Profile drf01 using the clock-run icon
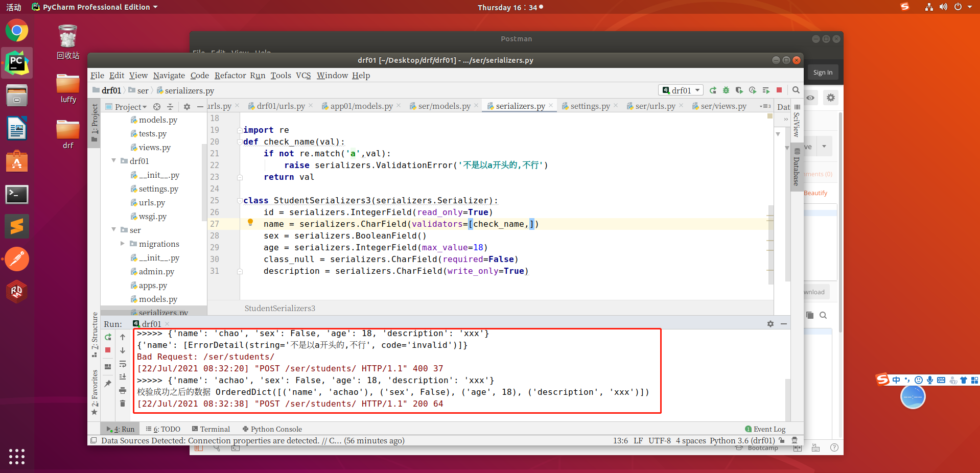The height and width of the screenshot is (473, 980). click(753, 90)
